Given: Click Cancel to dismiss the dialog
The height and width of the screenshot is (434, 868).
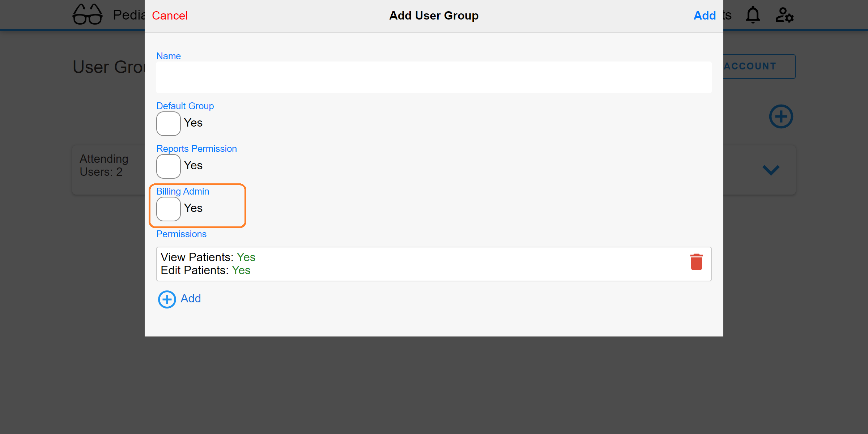Looking at the screenshot, I should click(x=170, y=16).
